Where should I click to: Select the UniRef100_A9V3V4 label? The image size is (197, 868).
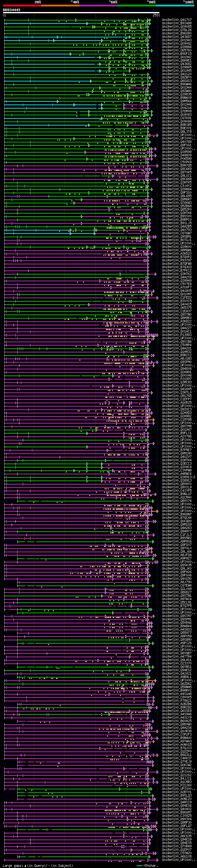point(177,819)
